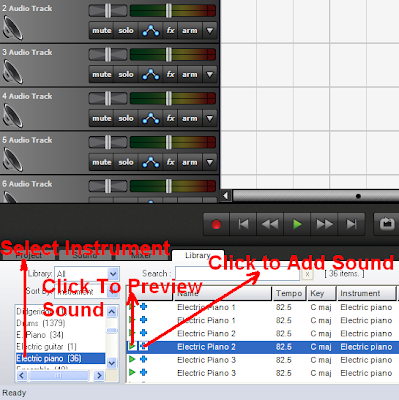Open fx for 2 Audio Track
The image size is (399, 400).
pyautogui.click(x=170, y=31)
